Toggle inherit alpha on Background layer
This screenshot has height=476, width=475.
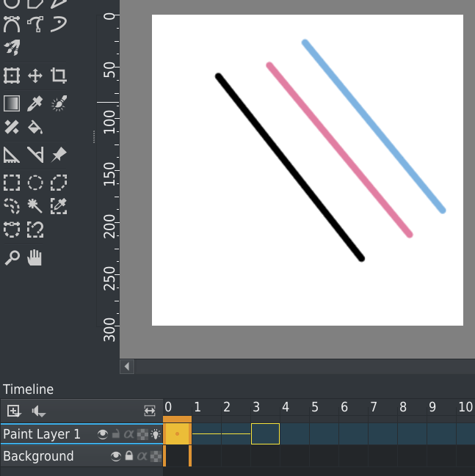click(x=156, y=456)
